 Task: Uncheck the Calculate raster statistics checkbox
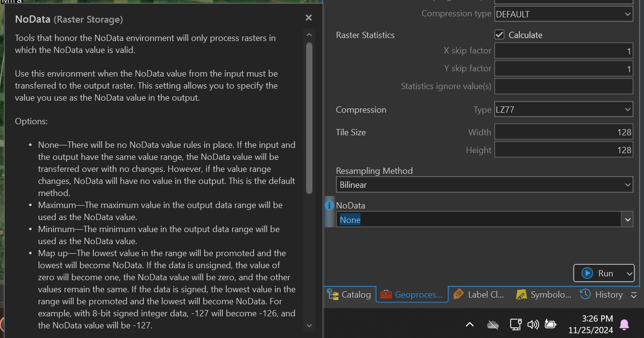(499, 34)
